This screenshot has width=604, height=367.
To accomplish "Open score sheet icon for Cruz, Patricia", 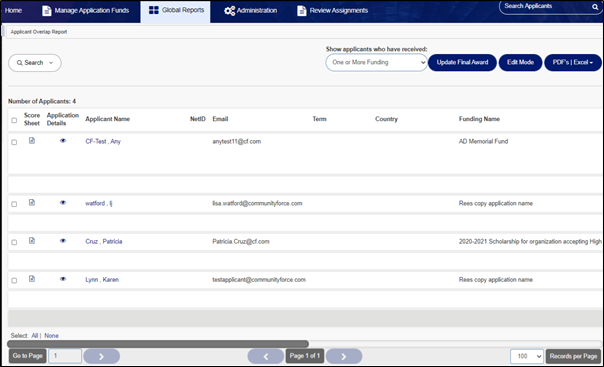I will [x=32, y=241].
